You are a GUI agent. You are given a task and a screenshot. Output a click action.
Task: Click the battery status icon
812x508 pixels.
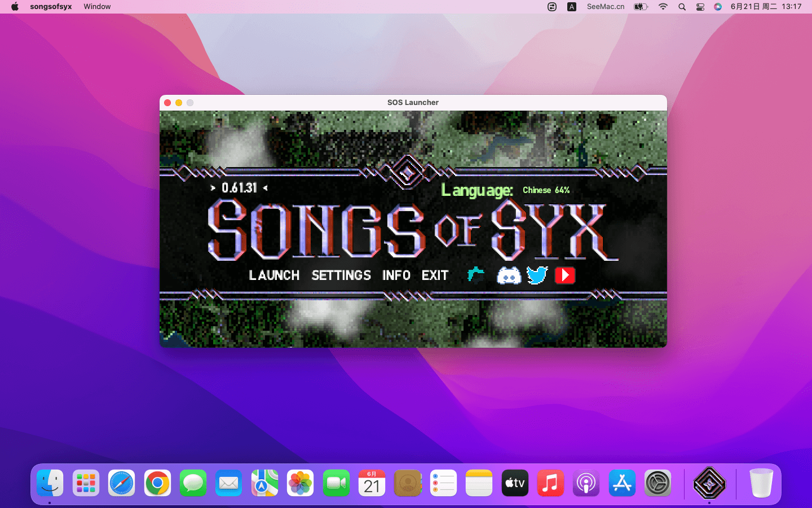[x=641, y=7]
